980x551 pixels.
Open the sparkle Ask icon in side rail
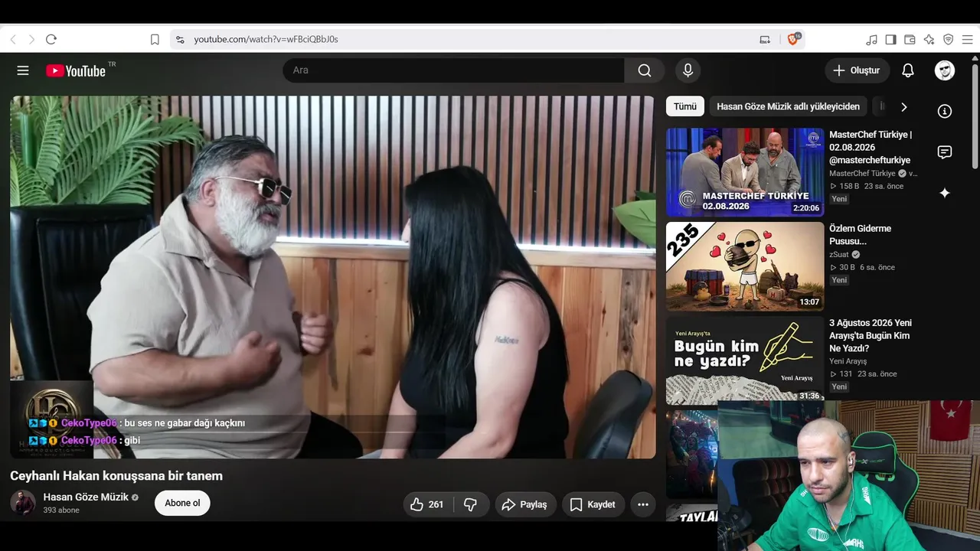click(945, 193)
